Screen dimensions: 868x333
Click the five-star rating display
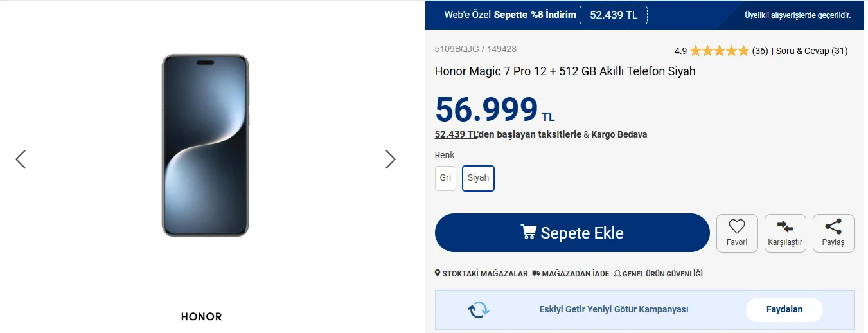[719, 51]
